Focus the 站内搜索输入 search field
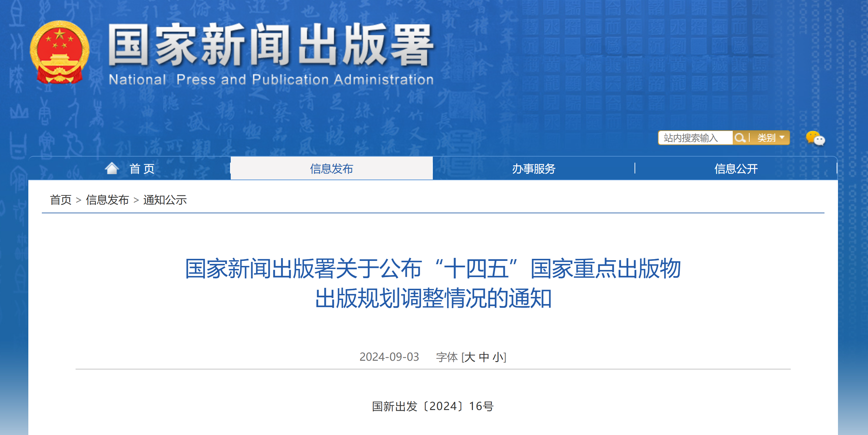 pyautogui.click(x=696, y=138)
